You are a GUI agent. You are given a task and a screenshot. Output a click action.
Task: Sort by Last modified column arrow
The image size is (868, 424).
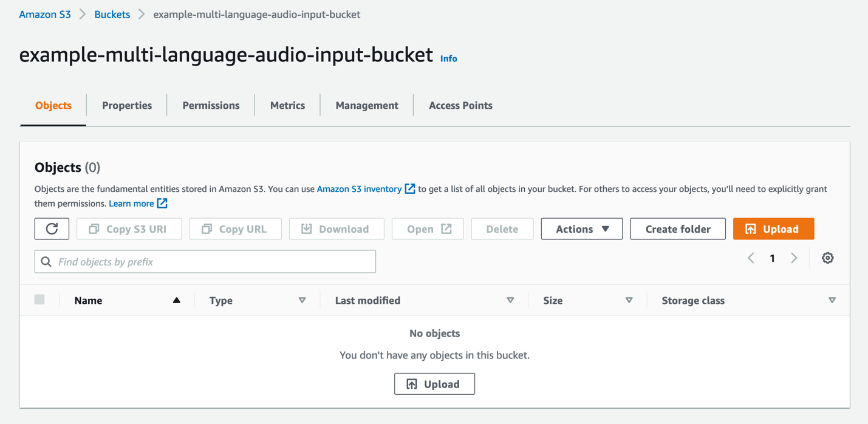point(510,301)
